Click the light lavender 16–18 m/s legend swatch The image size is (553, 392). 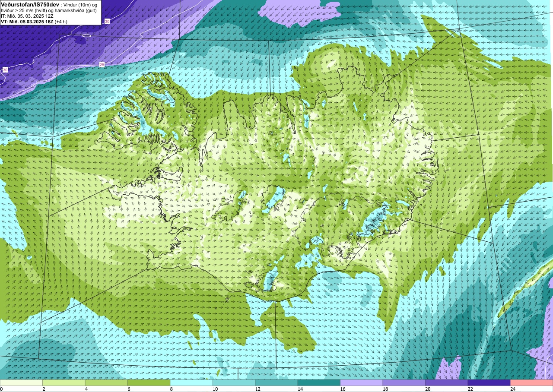click(362, 383)
